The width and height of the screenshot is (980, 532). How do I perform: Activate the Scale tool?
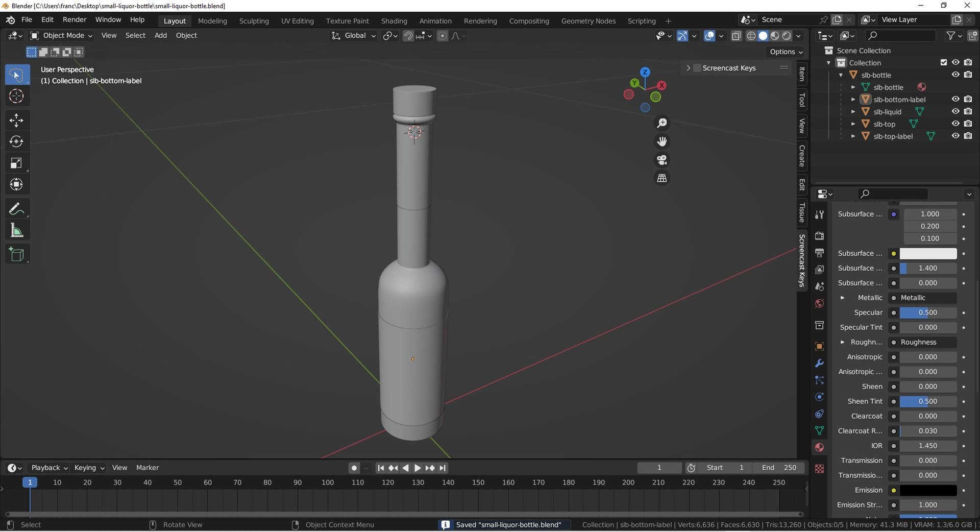pos(17,163)
